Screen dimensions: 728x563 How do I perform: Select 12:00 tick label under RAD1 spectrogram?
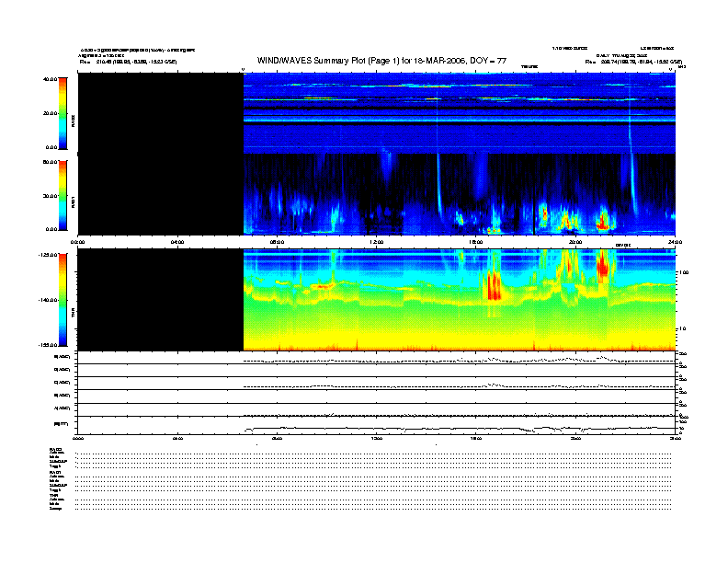tap(377, 242)
